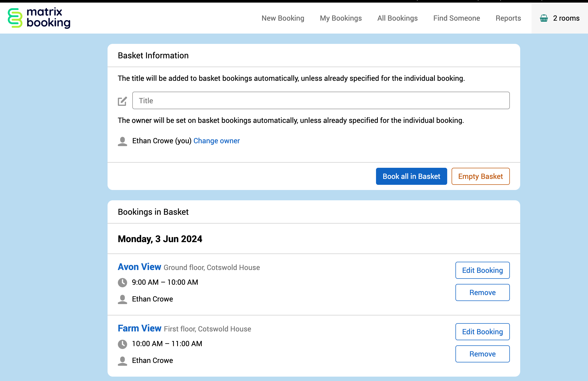The width and height of the screenshot is (588, 381).
Task: Remove the Farm View booking
Action: (x=482, y=354)
